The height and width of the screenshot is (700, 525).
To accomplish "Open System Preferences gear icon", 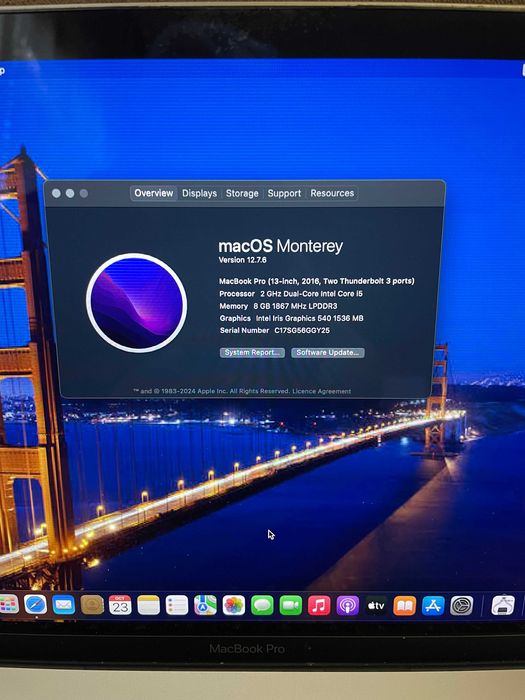I will pos(462,605).
